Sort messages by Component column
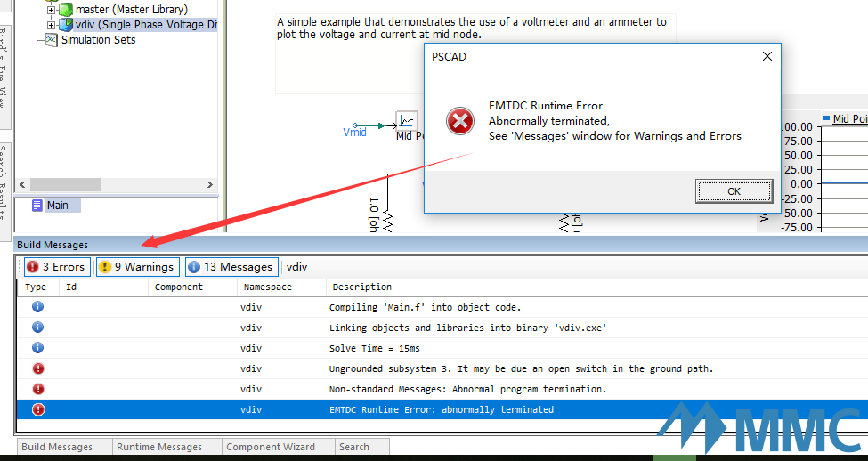Viewport: 868px width, 461px height. (x=192, y=287)
